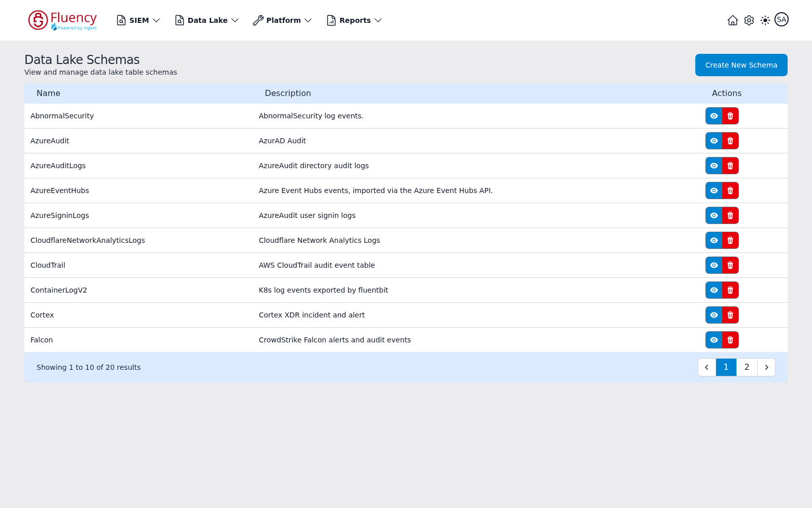Expand the SIEM dropdown menu
The image size is (812, 508).
(x=139, y=20)
